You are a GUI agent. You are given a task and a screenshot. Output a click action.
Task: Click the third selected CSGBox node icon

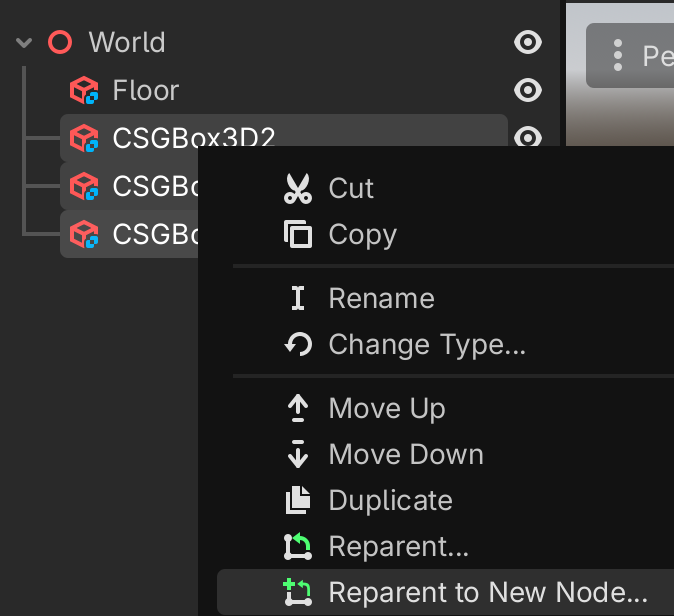pyautogui.click(x=84, y=234)
